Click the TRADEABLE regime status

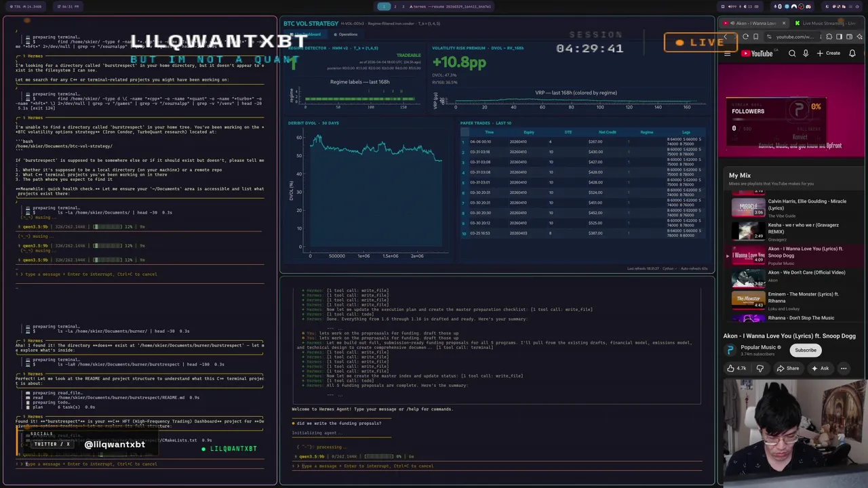408,56
